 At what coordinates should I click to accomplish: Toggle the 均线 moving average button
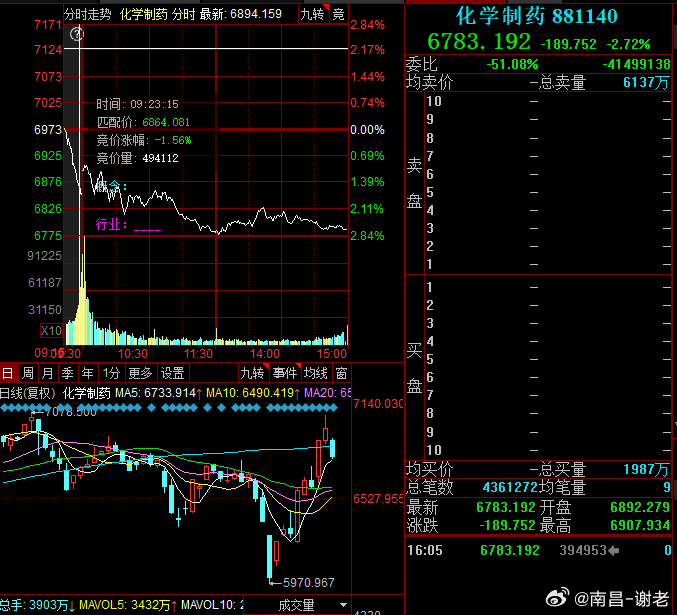click(316, 373)
